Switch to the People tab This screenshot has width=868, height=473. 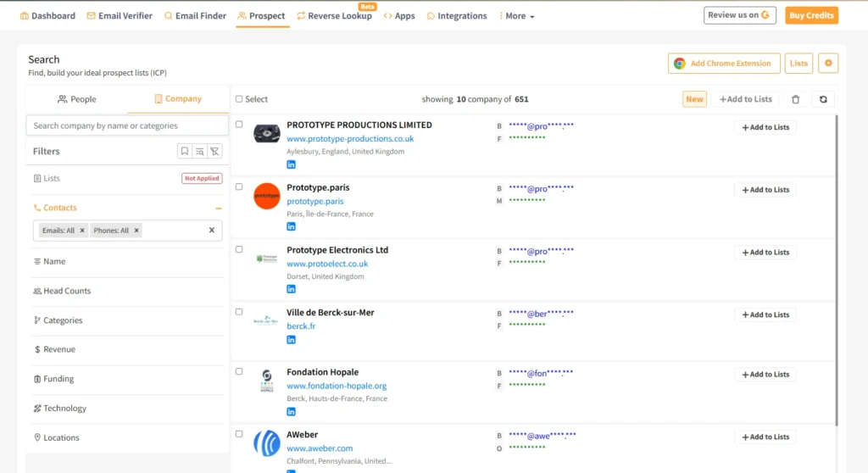(77, 99)
